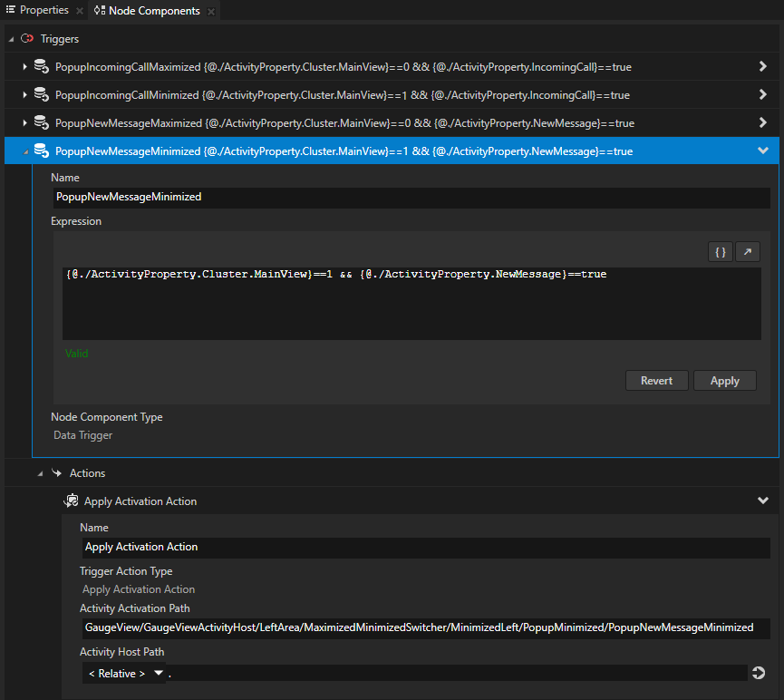Click the {} property reference icon in Expression editor

721,251
